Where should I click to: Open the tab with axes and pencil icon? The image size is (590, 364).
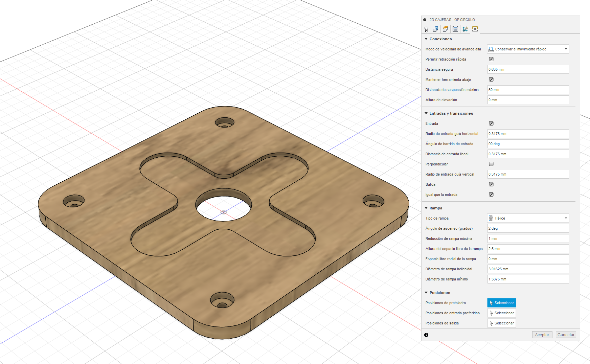coord(465,29)
